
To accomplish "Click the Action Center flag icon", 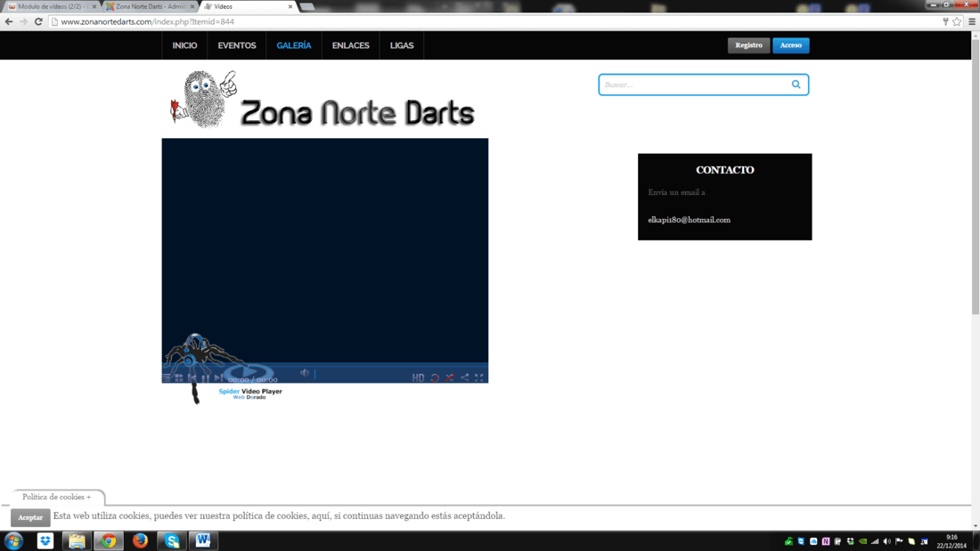I will point(899,541).
